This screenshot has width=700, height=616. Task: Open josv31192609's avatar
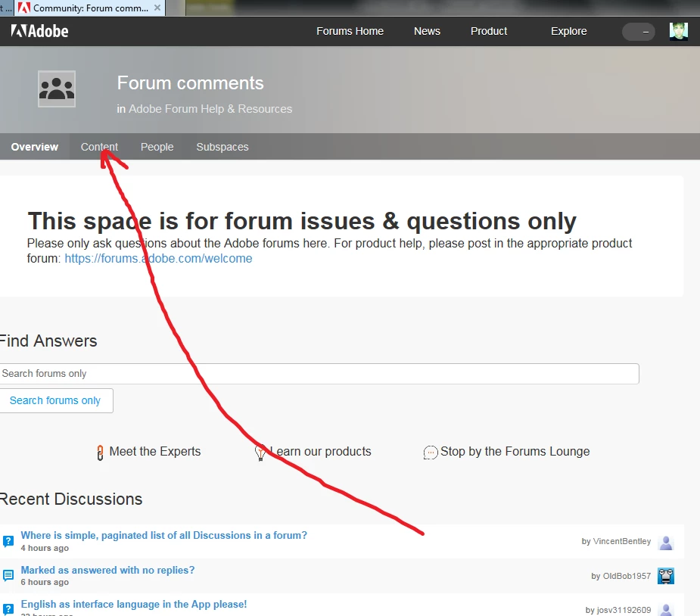tap(666, 609)
